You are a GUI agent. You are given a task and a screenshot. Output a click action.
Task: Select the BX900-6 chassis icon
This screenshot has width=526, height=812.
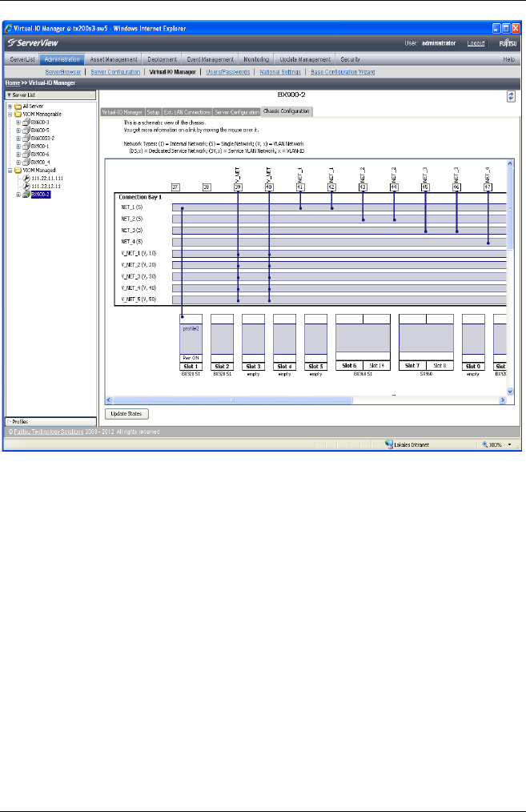(26, 155)
